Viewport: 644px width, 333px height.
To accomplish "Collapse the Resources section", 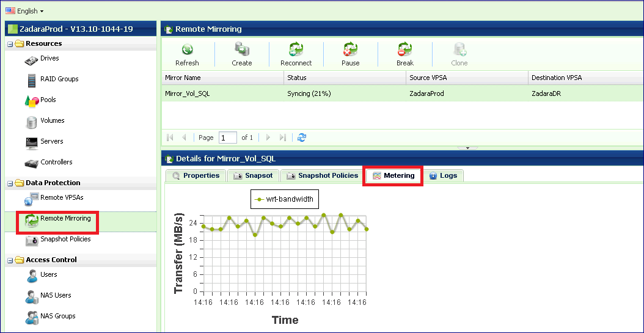I will click(x=10, y=44).
